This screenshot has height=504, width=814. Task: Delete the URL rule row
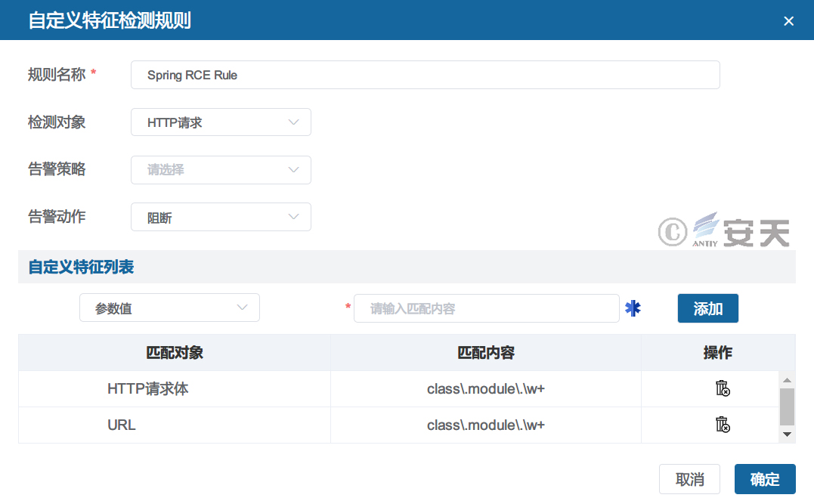pyautogui.click(x=723, y=425)
